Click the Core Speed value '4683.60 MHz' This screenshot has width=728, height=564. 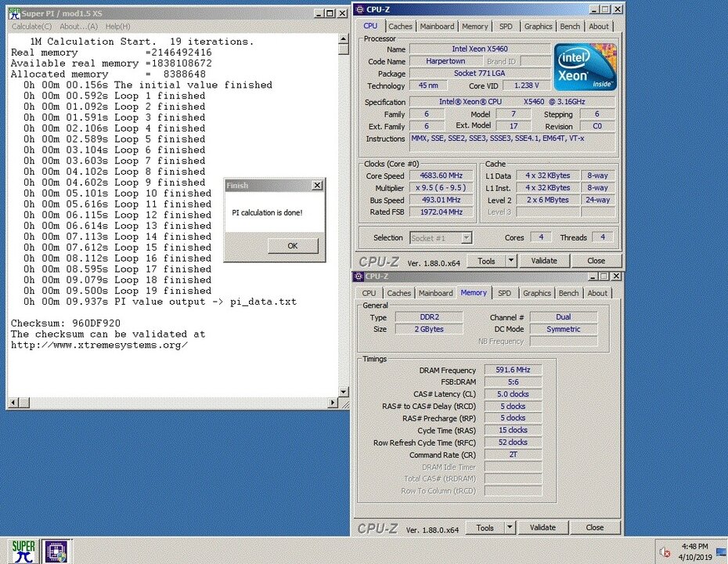pyautogui.click(x=441, y=175)
